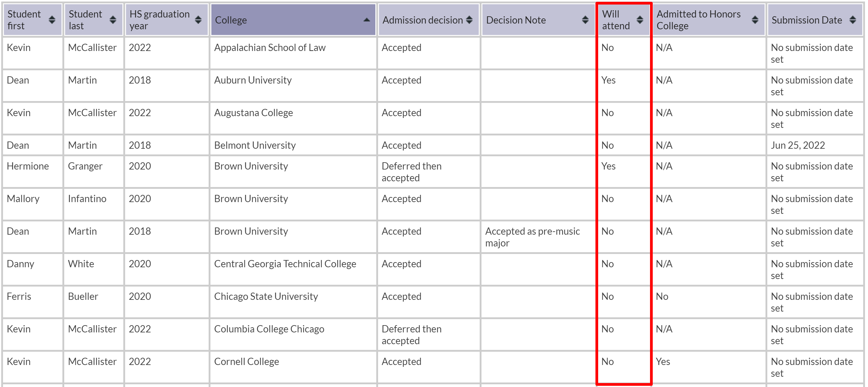868x387 pixels.
Task: Click Danny in Student first column
Action: coord(20,264)
